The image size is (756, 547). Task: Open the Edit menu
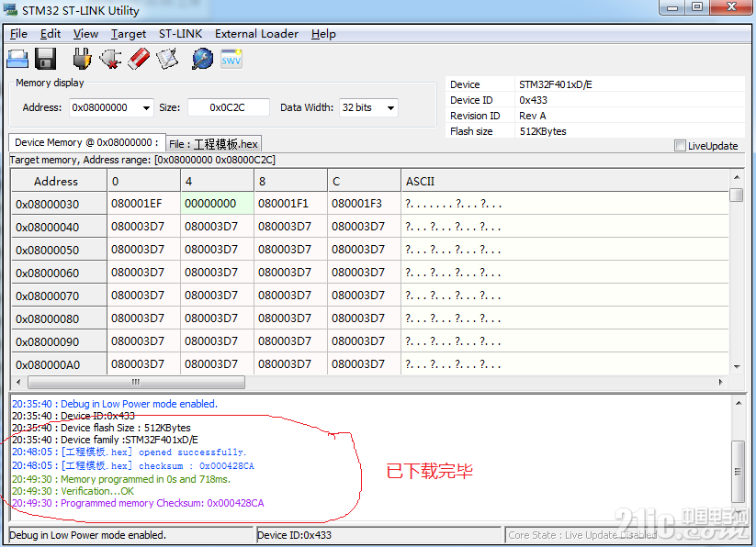51,34
